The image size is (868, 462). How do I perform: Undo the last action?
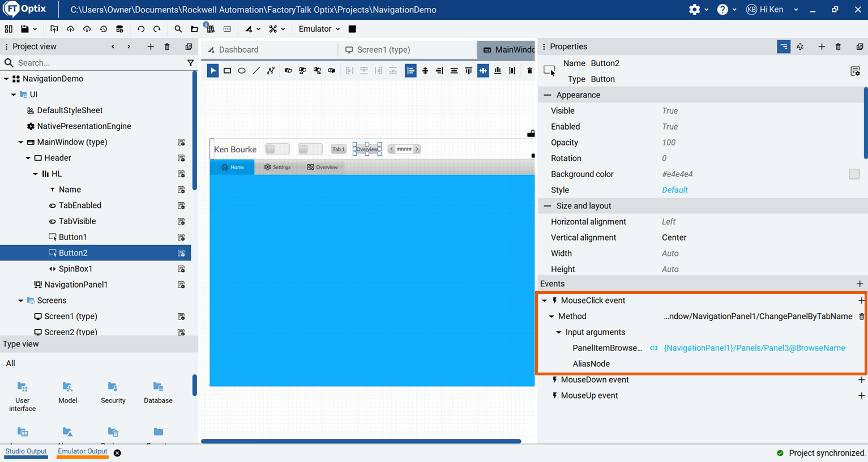coord(141,29)
